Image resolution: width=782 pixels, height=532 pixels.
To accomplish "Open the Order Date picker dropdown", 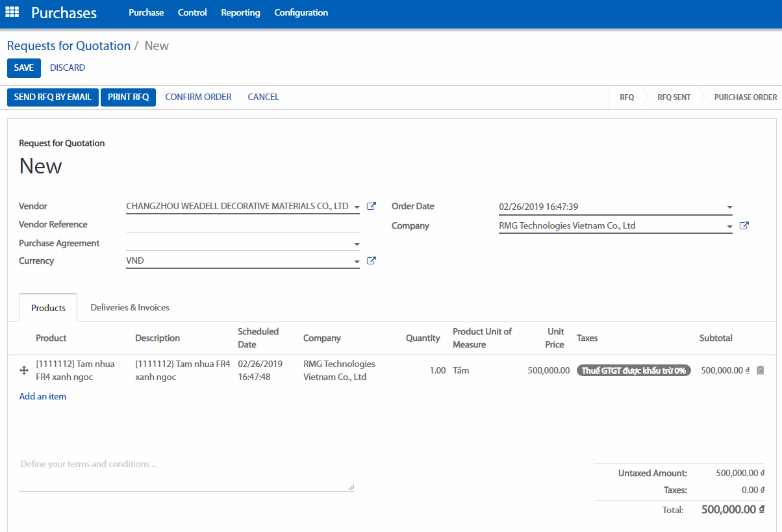I will click(729, 208).
